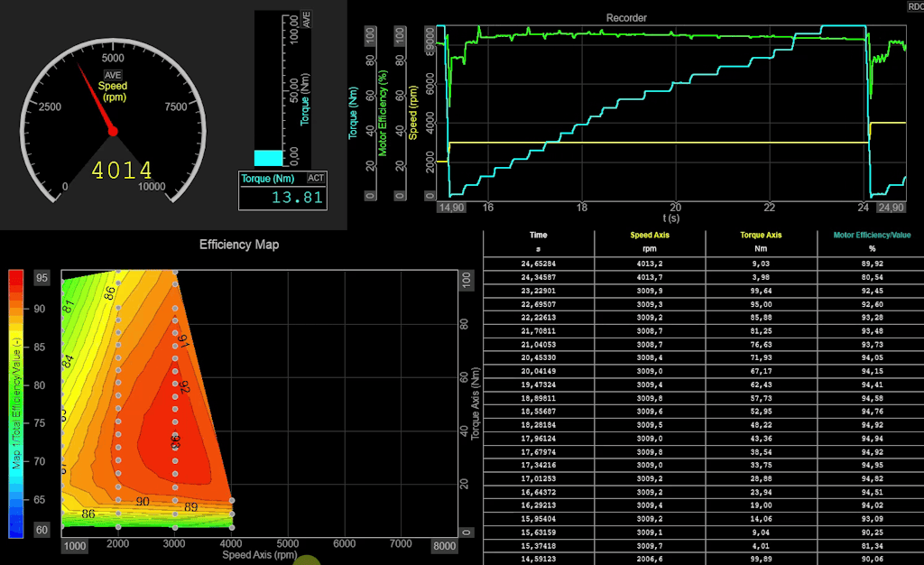Click the 8000 speed axis maximum box

[x=444, y=545]
